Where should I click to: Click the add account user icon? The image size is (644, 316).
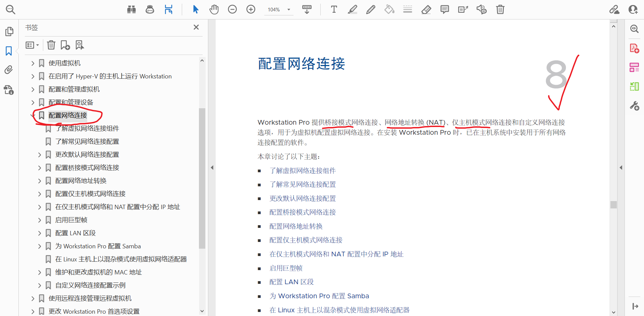633,9
